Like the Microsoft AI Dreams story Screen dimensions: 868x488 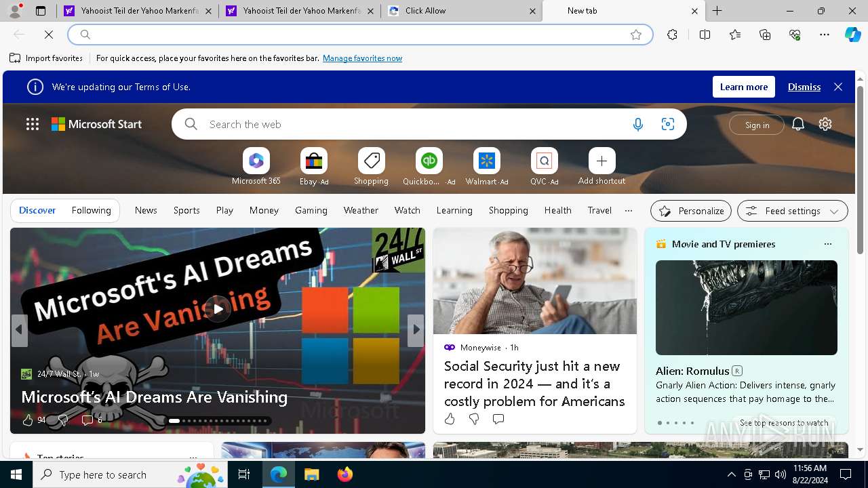[28, 420]
